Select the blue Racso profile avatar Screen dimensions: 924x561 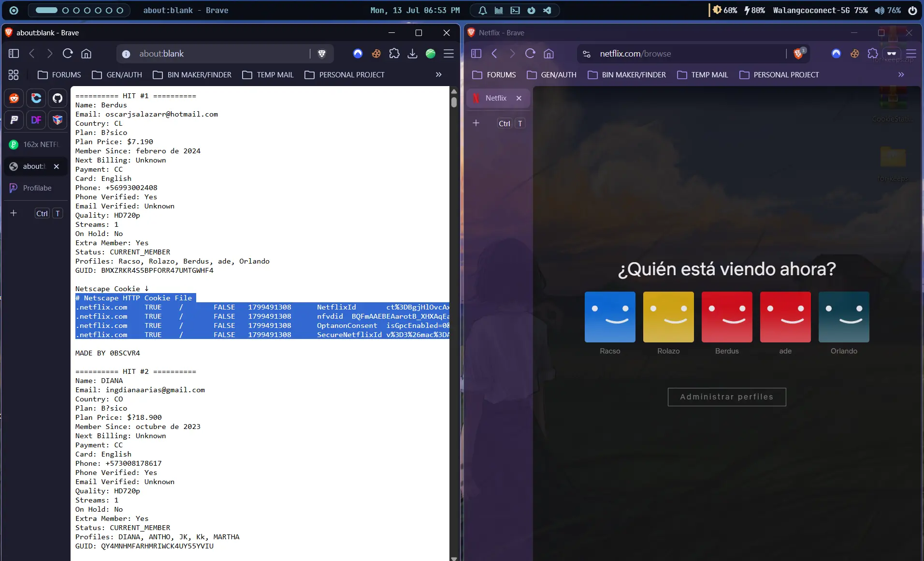610,317
